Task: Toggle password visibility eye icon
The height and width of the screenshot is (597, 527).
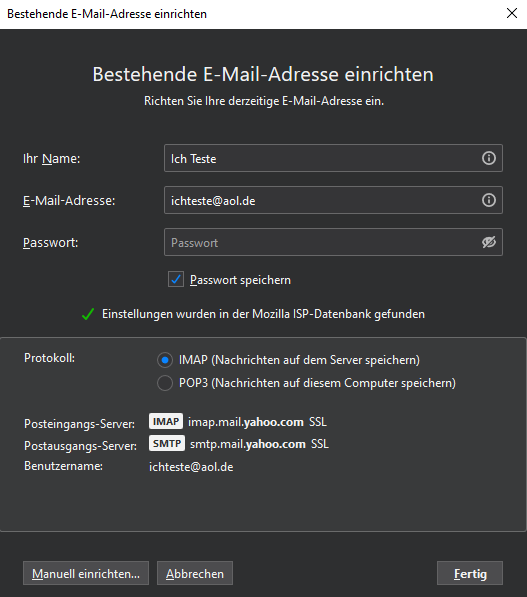Action: coord(489,242)
